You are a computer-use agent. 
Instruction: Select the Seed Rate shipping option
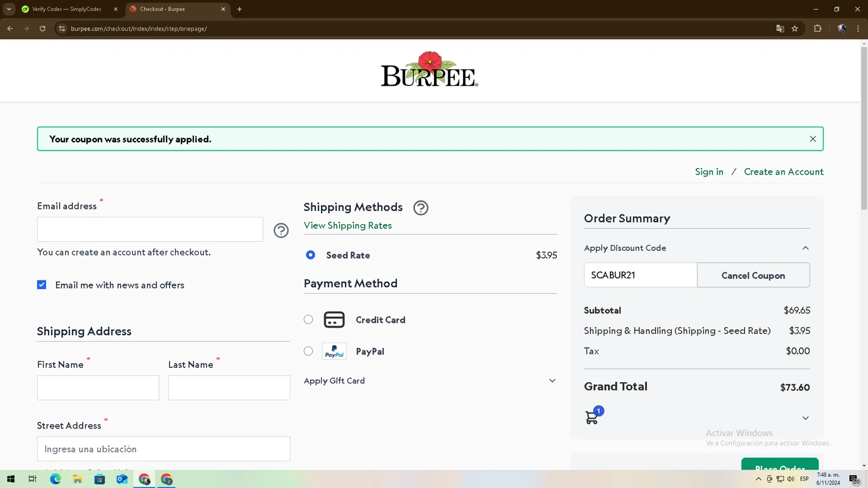click(311, 255)
